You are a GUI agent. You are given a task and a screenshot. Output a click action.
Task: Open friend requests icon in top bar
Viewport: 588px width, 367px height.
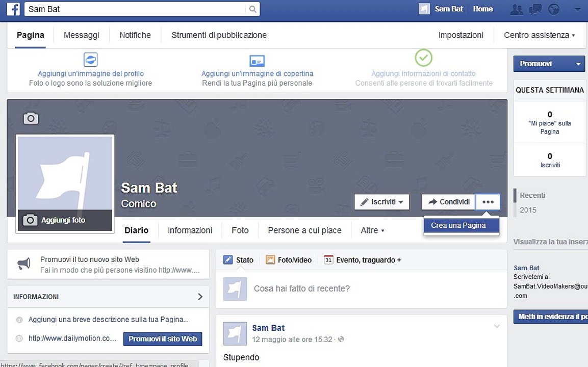517,9
